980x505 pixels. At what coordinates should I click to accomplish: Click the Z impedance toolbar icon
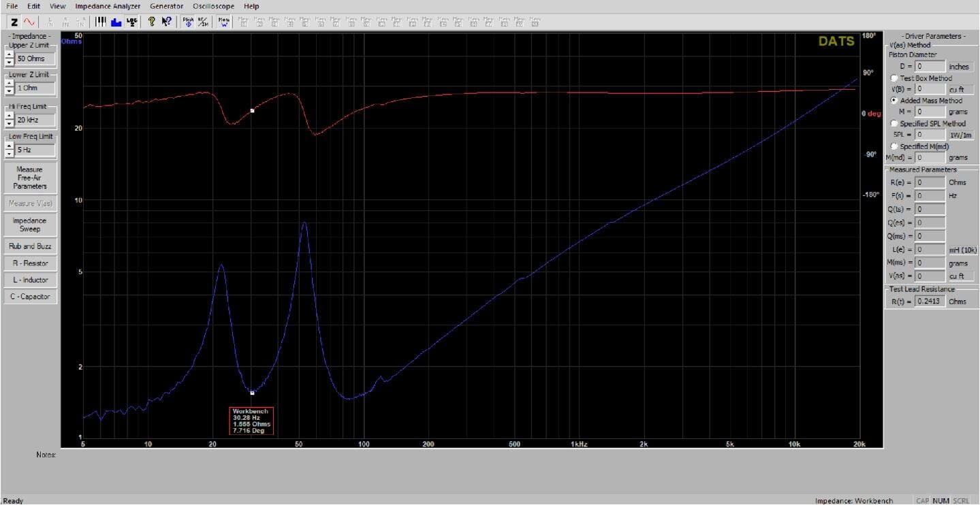14,22
